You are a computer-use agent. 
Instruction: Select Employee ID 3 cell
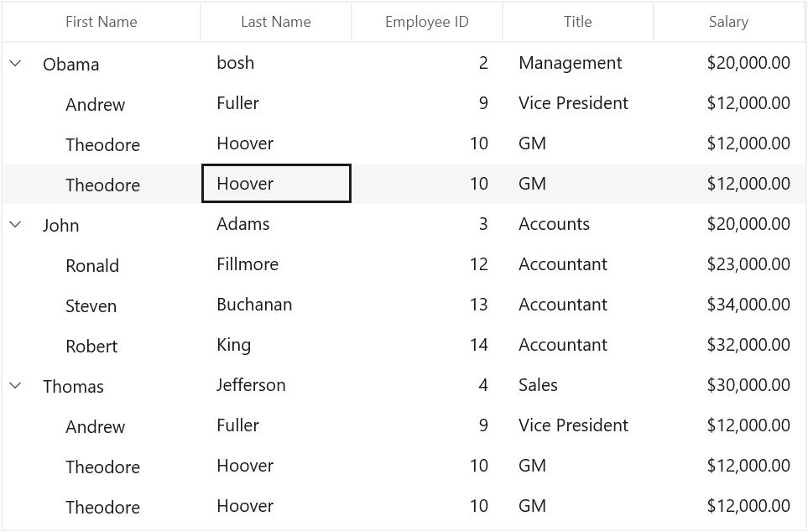coord(427,224)
